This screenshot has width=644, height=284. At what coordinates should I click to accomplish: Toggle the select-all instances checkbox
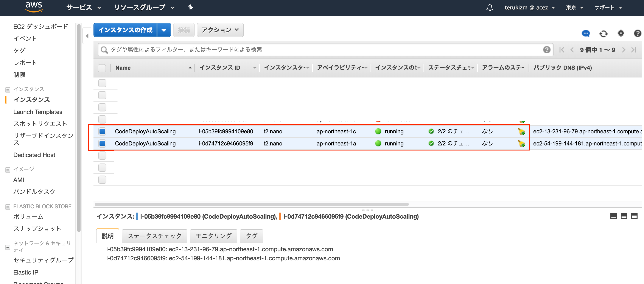pyautogui.click(x=102, y=68)
